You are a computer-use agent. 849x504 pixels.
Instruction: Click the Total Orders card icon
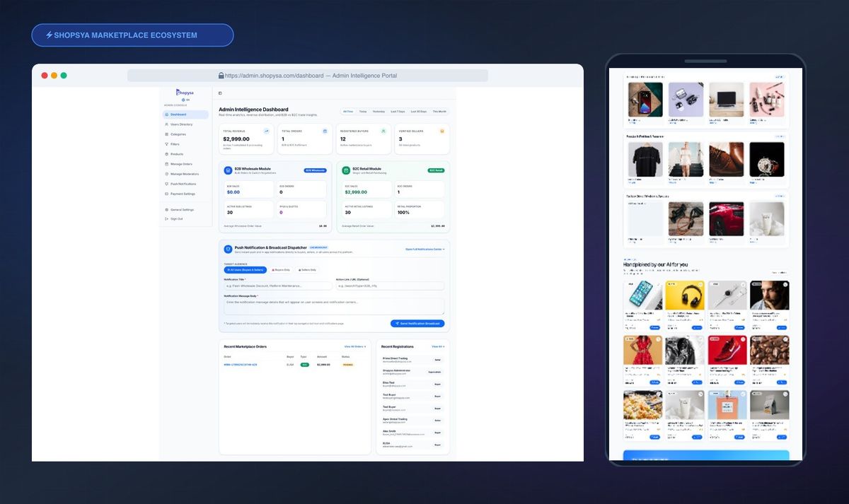coord(325,131)
